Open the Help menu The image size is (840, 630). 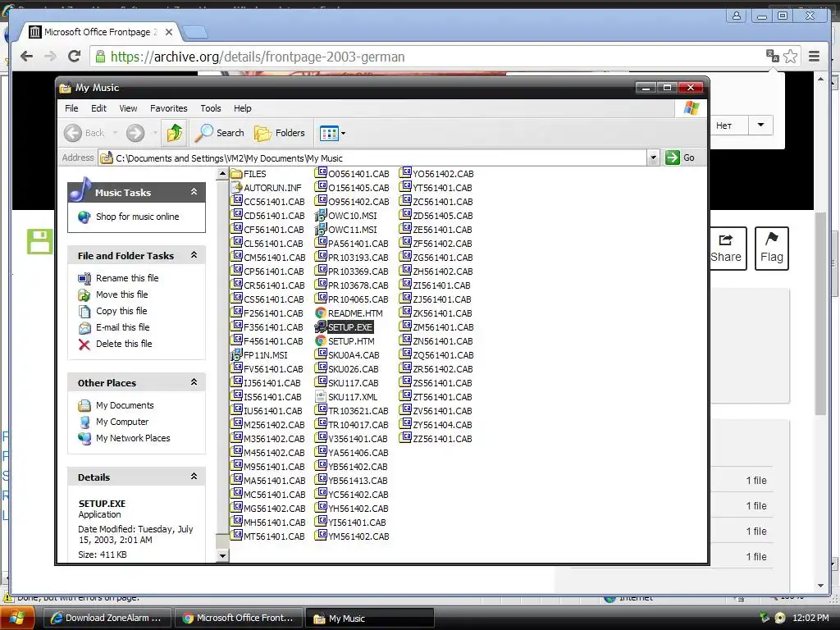point(242,108)
